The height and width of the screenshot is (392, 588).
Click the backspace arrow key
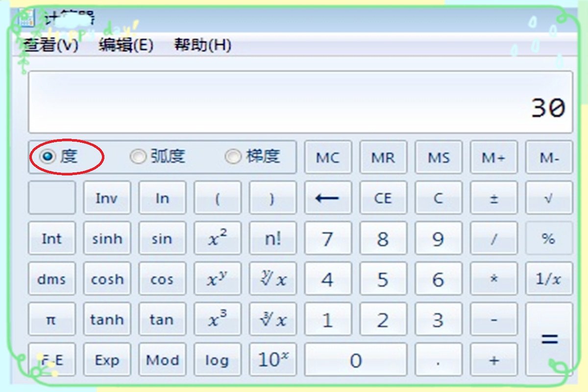[x=327, y=198]
